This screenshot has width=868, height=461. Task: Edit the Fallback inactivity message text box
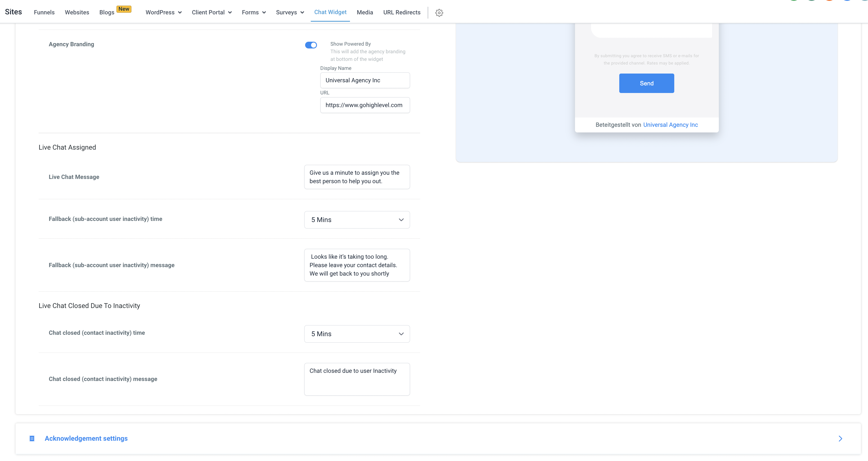357,265
